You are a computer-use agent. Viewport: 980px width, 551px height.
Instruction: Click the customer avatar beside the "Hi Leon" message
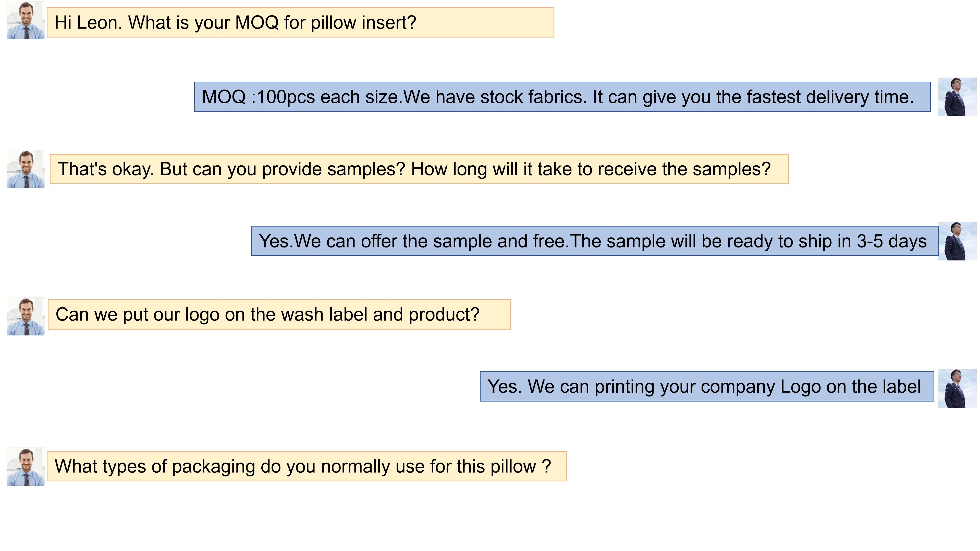coord(26,20)
